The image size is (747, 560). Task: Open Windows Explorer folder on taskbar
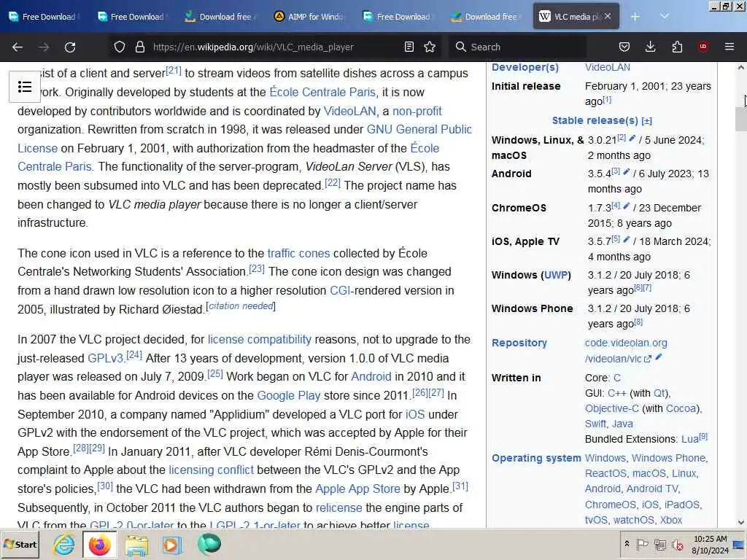tap(136, 544)
